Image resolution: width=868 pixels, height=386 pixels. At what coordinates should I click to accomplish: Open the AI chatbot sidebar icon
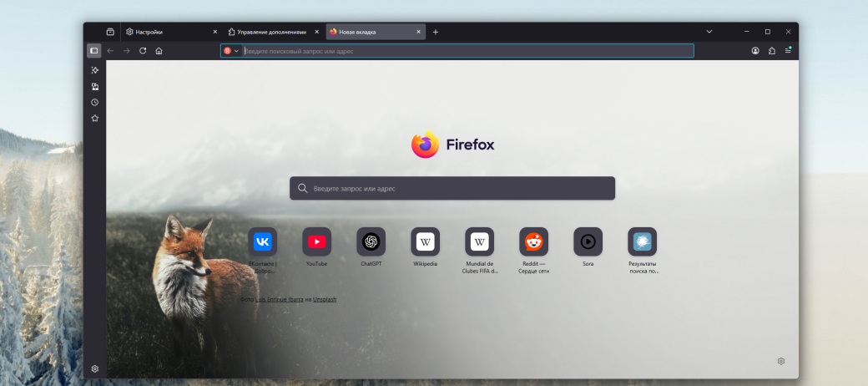pyautogui.click(x=95, y=70)
